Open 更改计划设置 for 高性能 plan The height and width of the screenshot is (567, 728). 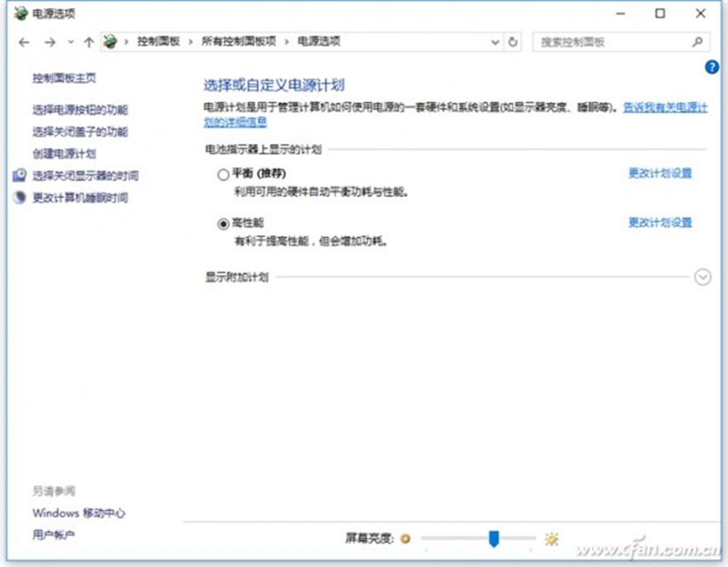pos(660,223)
